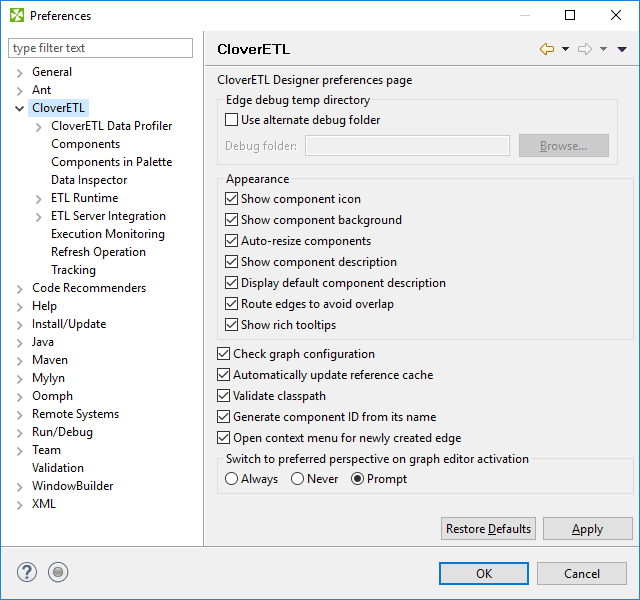Image resolution: width=640 pixels, height=600 pixels.
Task: Click the Restore Defaults button
Action: coord(488,529)
